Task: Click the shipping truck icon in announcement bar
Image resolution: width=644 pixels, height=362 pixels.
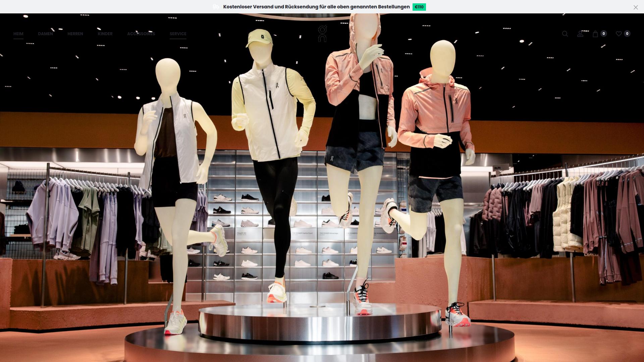Action: click(x=215, y=6)
